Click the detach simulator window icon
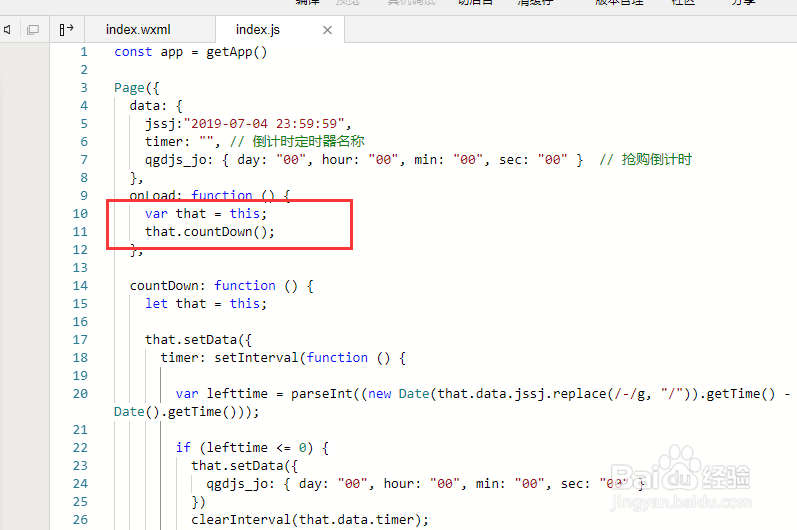This screenshot has height=530, width=797. pos(33,29)
